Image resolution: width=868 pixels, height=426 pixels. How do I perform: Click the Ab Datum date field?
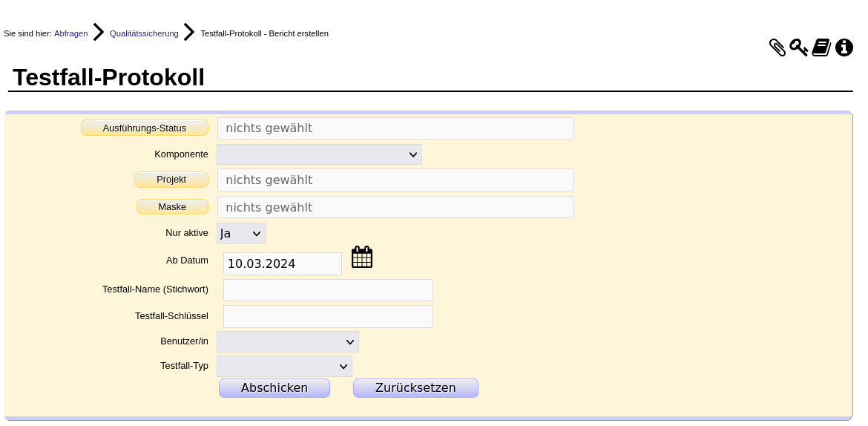282,264
